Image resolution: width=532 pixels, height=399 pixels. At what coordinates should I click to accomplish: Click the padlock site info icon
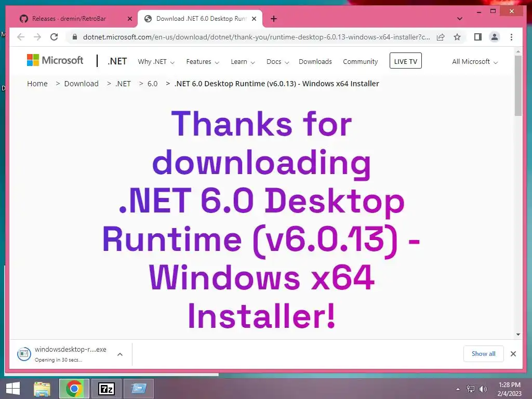click(75, 37)
